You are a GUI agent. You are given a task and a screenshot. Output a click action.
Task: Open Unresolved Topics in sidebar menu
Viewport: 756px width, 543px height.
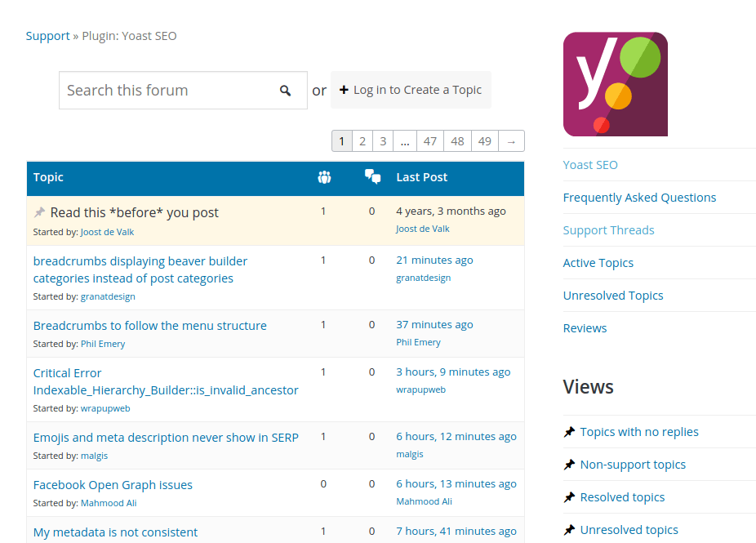click(613, 296)
